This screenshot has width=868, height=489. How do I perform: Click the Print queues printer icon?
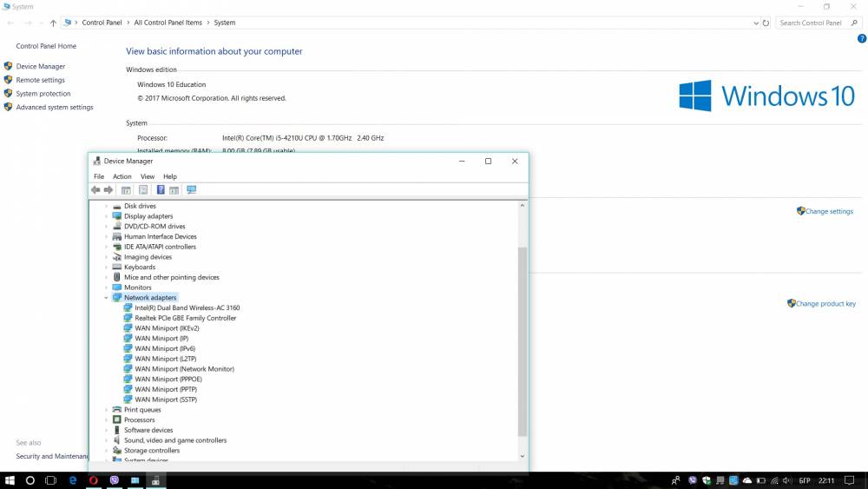coord(117,410)
